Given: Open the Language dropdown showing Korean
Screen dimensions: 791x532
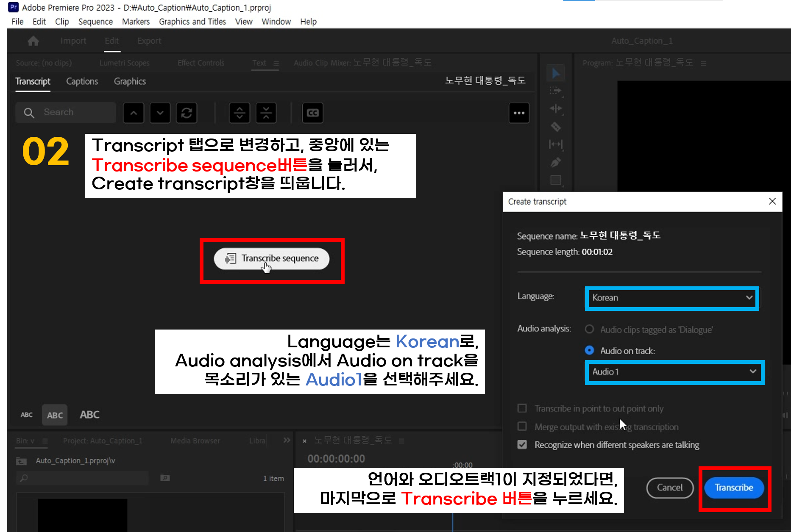Looking at the screenshot, I should 672,298.
